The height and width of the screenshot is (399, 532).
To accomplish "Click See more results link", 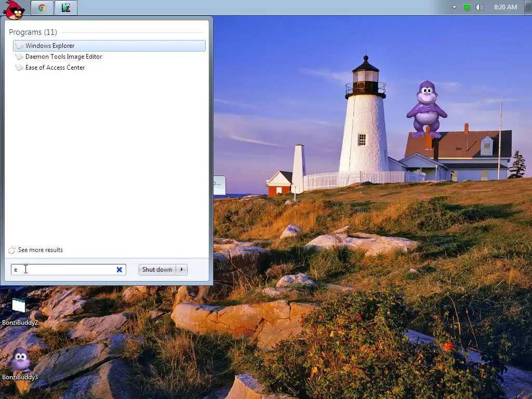I will [x=41, y=250].
